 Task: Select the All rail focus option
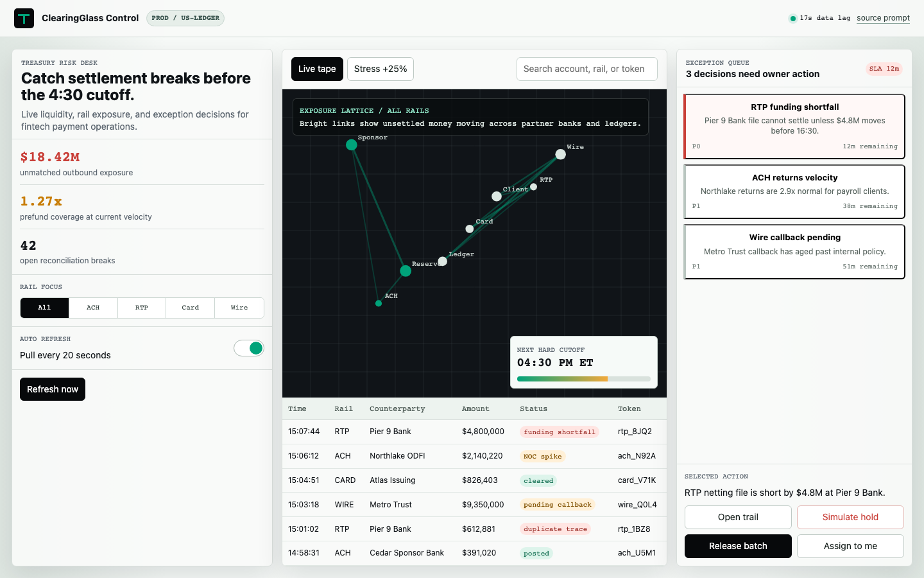44,308
